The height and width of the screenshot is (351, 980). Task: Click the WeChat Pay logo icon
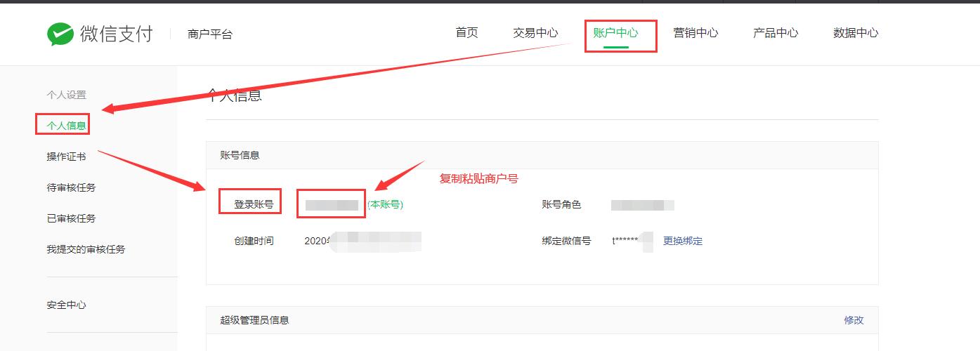(60, 34)
